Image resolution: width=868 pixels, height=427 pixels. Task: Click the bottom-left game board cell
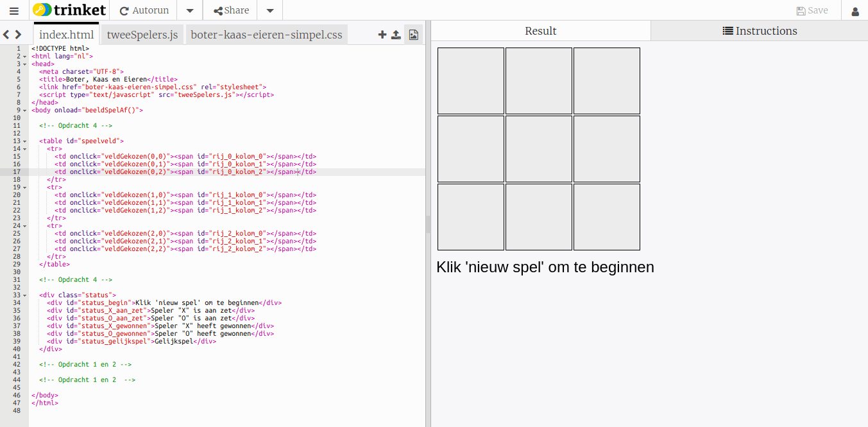click(471, 217)
